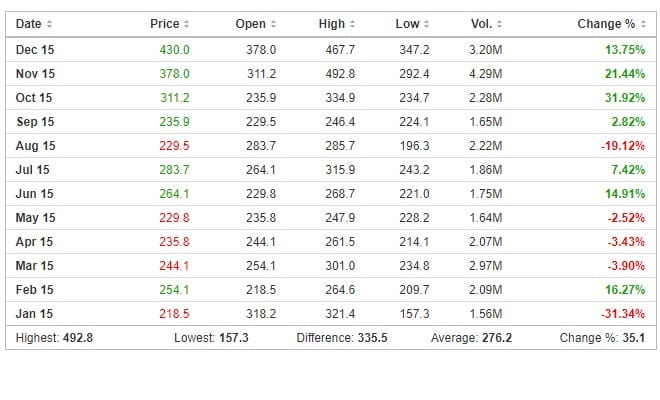
Task: Click the Nov 15 volume 4.29M
Action: tap(485, 74)
